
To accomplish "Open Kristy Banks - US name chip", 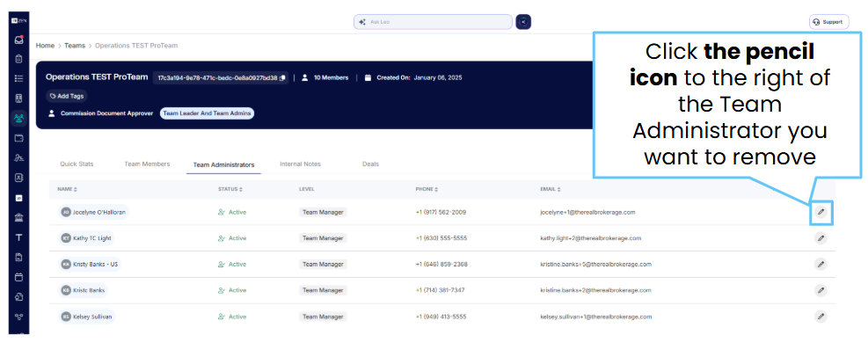I will pyautogui.click(x=90, y=264).
